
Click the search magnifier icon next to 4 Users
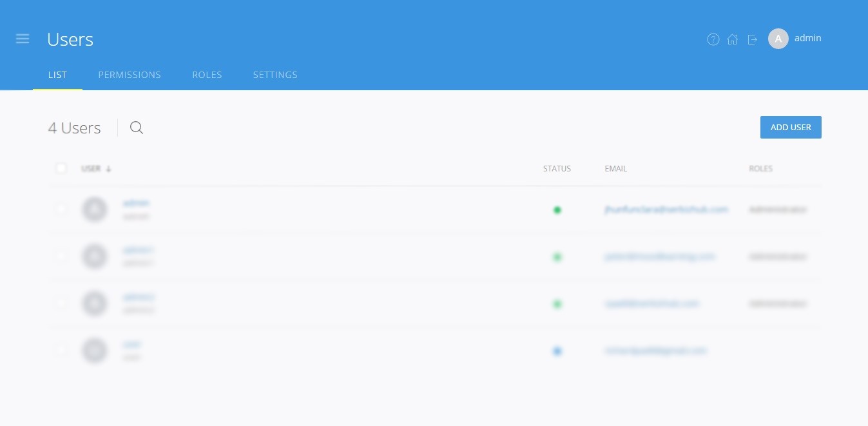click(x=137, y=128)
